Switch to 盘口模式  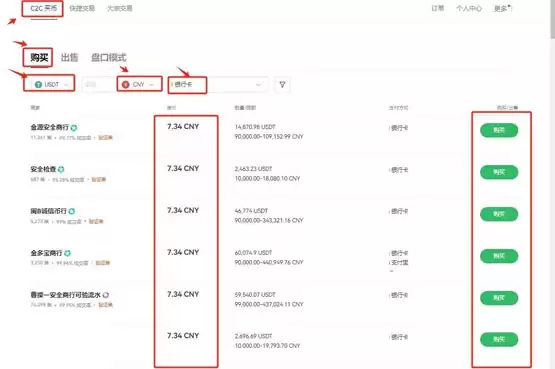coord(109,57)
